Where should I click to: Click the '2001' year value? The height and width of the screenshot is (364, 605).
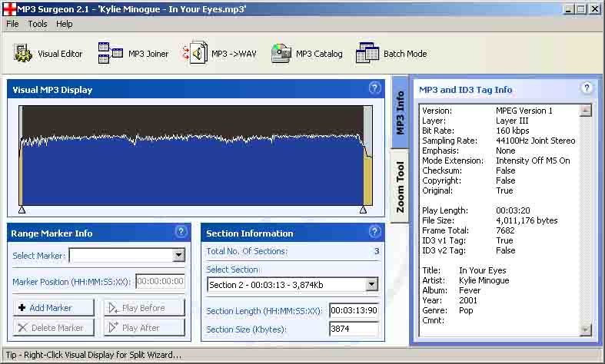click(468, 300)
